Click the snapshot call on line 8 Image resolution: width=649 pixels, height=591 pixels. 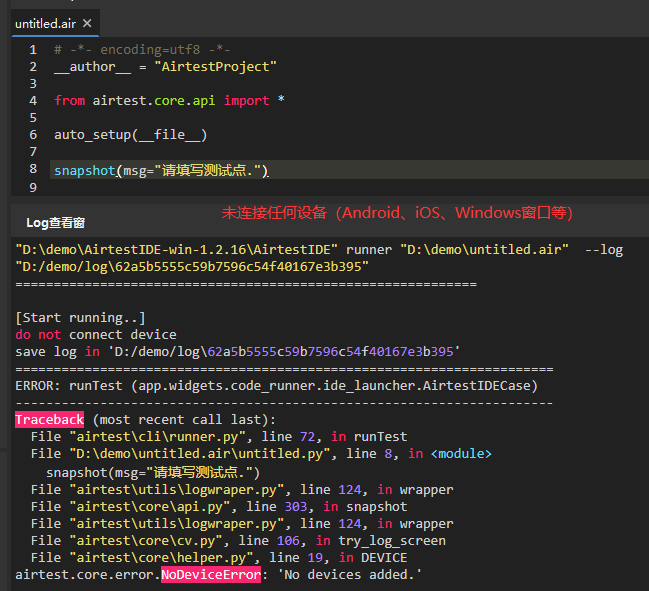161,170
